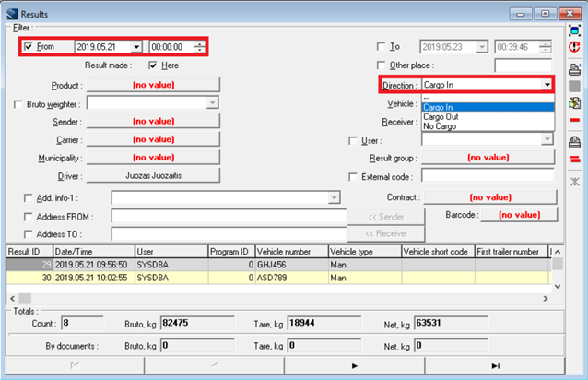Click the horizontal scrollbar left arrow in results grid
Viewport: 588px width, 380px height.
12,299
